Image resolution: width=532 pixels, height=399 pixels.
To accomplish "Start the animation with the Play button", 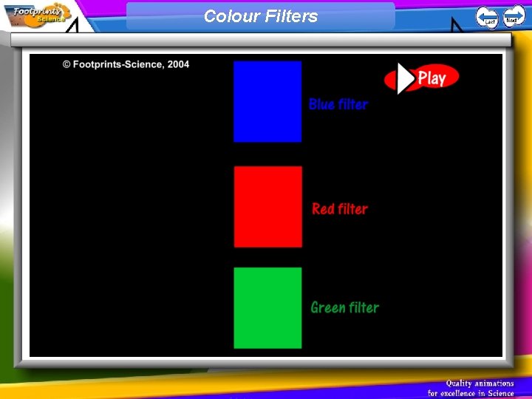I will 421,78.
